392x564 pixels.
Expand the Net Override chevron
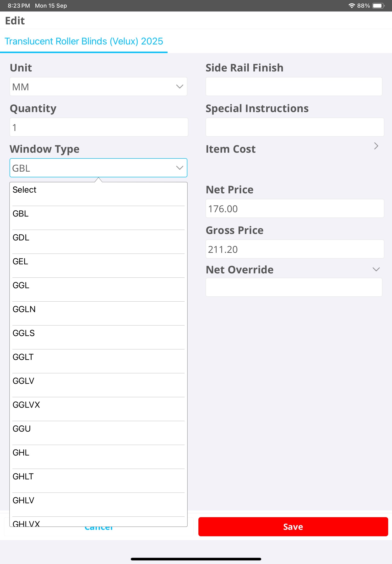pyautogui.click(x=376, y=269)
